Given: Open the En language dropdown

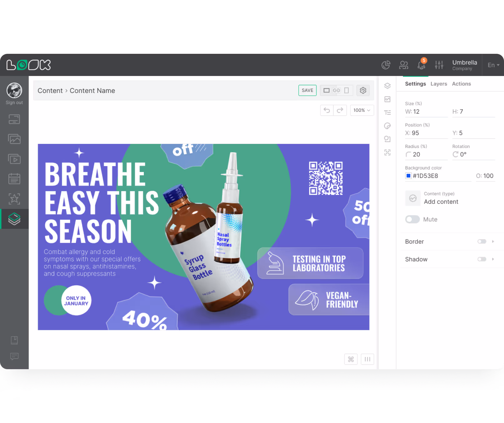Looking at the screenshot, I should point(493,65).
